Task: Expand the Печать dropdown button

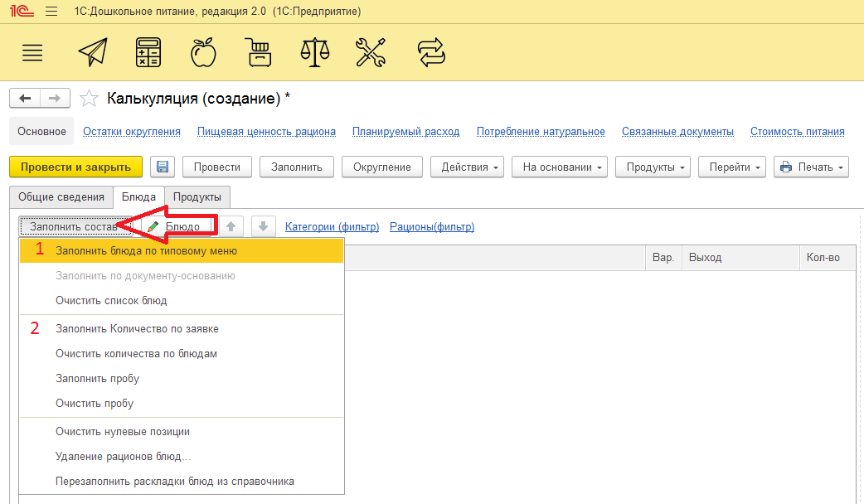Action: [811, 167]
